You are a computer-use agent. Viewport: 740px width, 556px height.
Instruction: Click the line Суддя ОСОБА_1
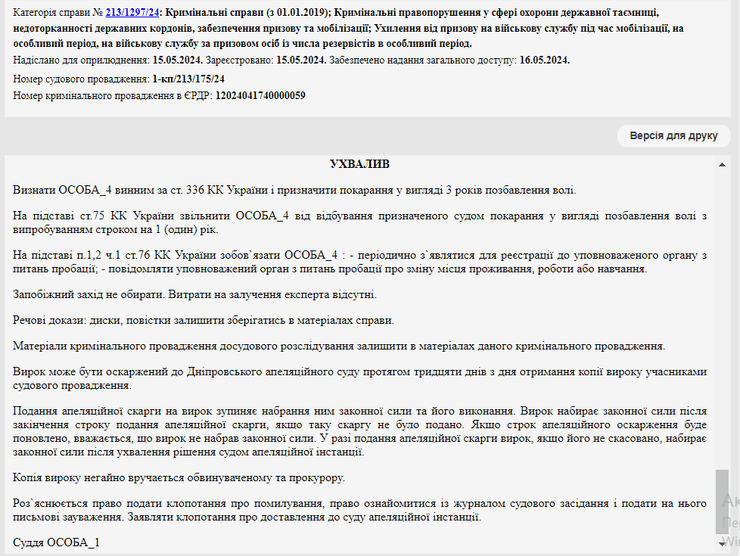click(x=56, y=542)
